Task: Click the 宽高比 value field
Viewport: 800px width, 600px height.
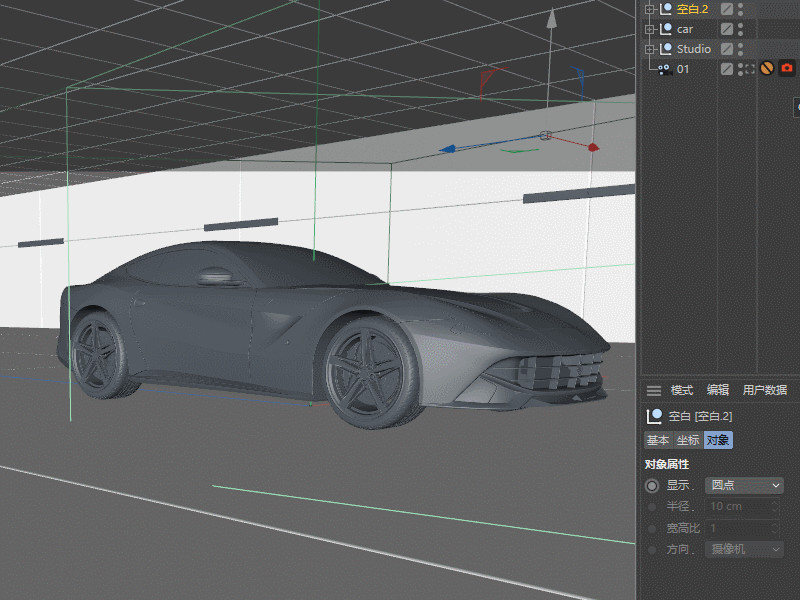Action: (x=744, y=528)
